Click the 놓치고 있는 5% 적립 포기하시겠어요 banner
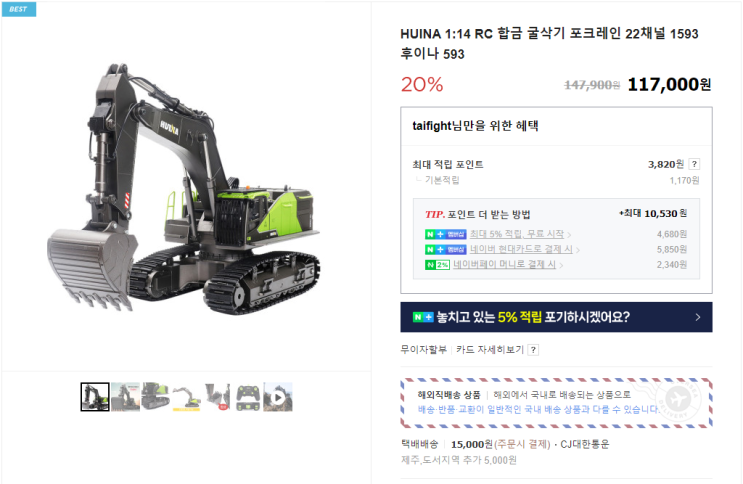The width and height of the screenshot is (743, 484). [x=556, y=317]
